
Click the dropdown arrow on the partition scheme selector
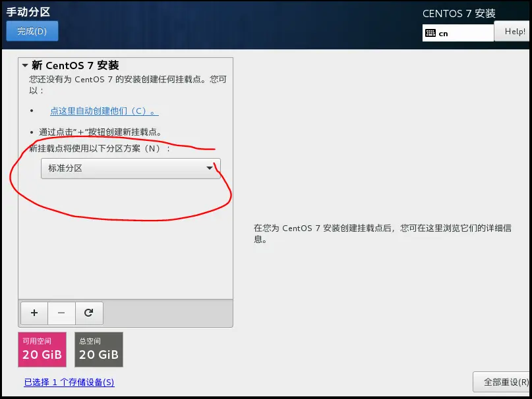click(x=210, y=169)
